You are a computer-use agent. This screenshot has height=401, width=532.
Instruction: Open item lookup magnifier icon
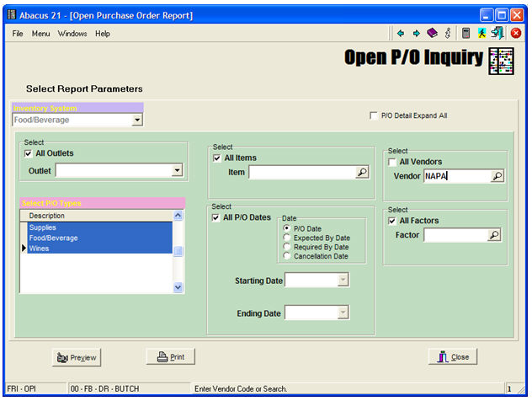pos(362,173)
